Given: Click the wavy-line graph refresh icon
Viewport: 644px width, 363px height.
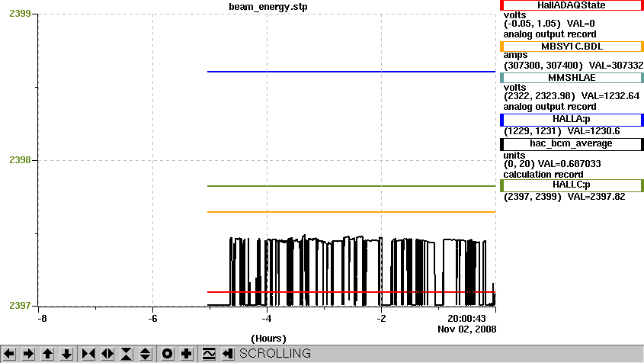Looking at the screenshot, I should 209,354.
